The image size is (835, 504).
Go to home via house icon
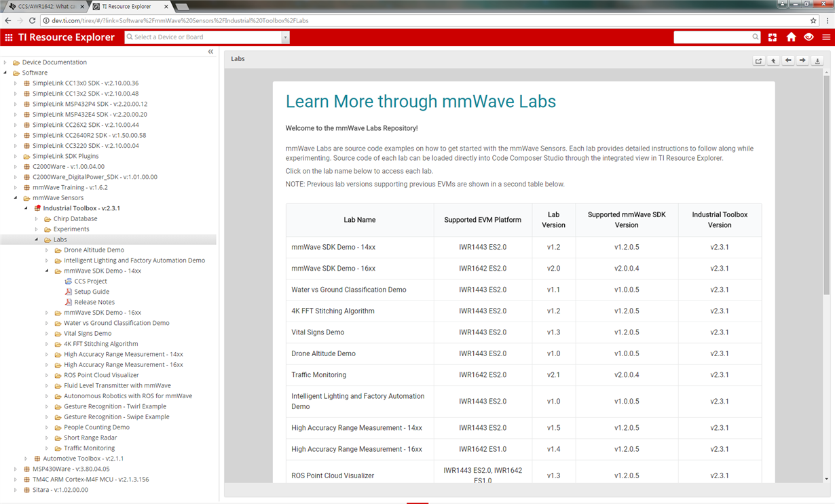click(791, 37)
